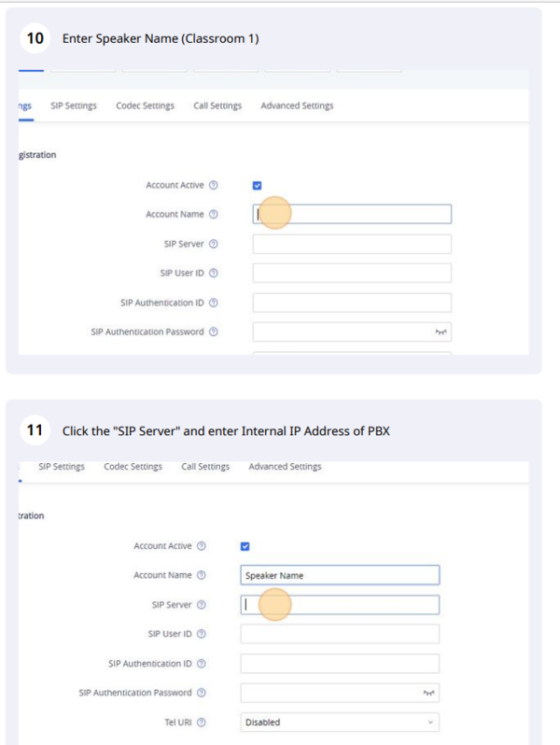Viewport: 560px width, 745px height.
Task: Click Tel URI help icon
Action: 202,722
